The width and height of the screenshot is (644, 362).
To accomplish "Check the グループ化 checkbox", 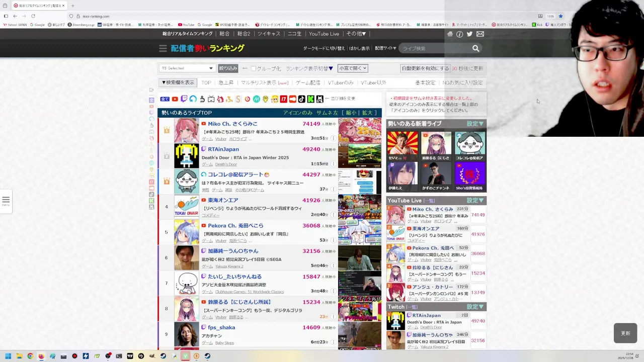I will coord(254,68).
